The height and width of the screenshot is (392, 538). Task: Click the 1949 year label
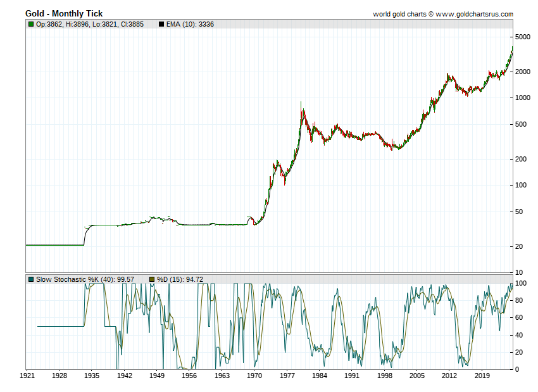[x=157, y=376]
